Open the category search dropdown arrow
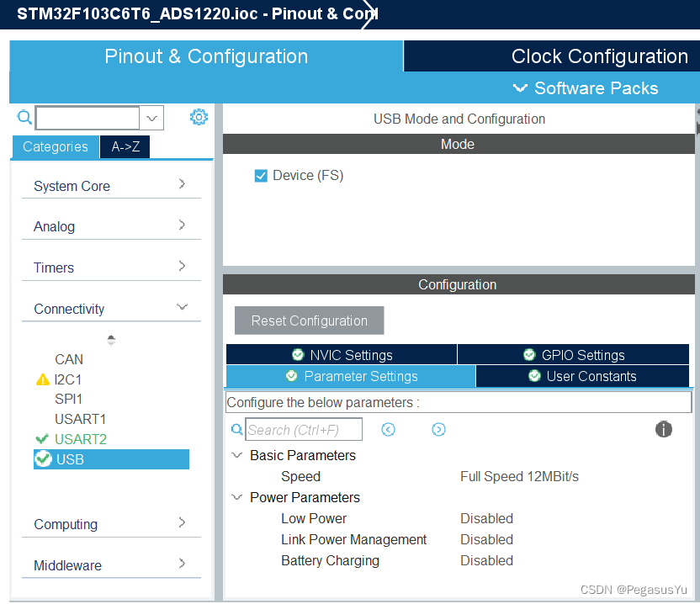 click(x=151, y=118)
